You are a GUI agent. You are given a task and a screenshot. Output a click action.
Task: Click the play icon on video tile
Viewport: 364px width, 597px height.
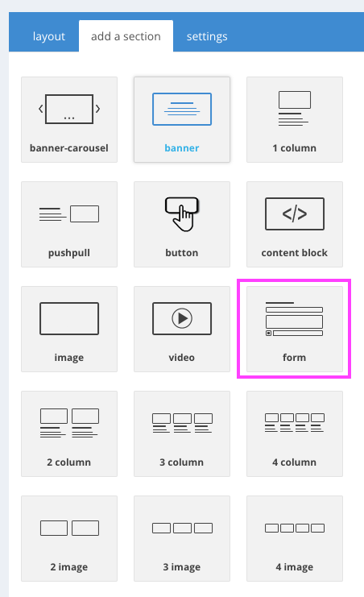coord(182,318)
